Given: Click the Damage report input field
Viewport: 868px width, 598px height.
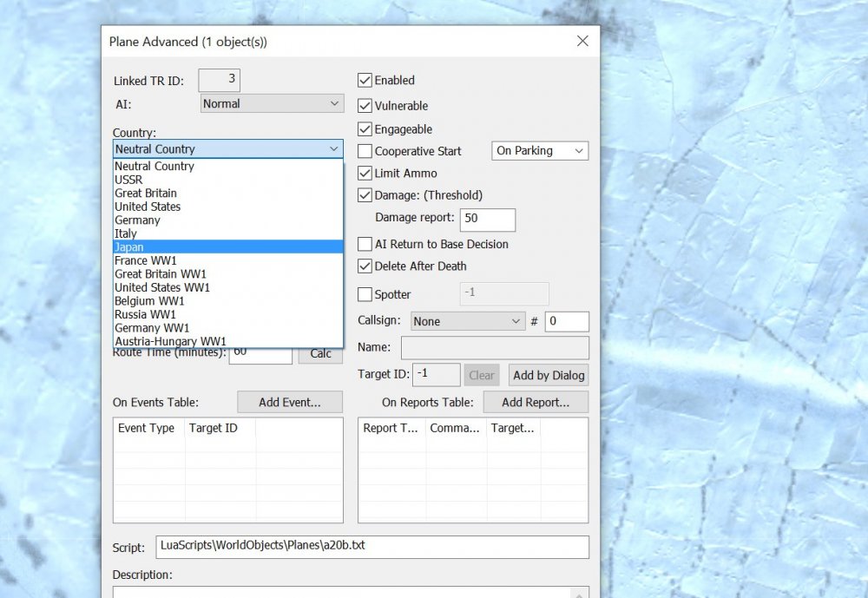Looking at the screenshot, I should tap(487, 219).
